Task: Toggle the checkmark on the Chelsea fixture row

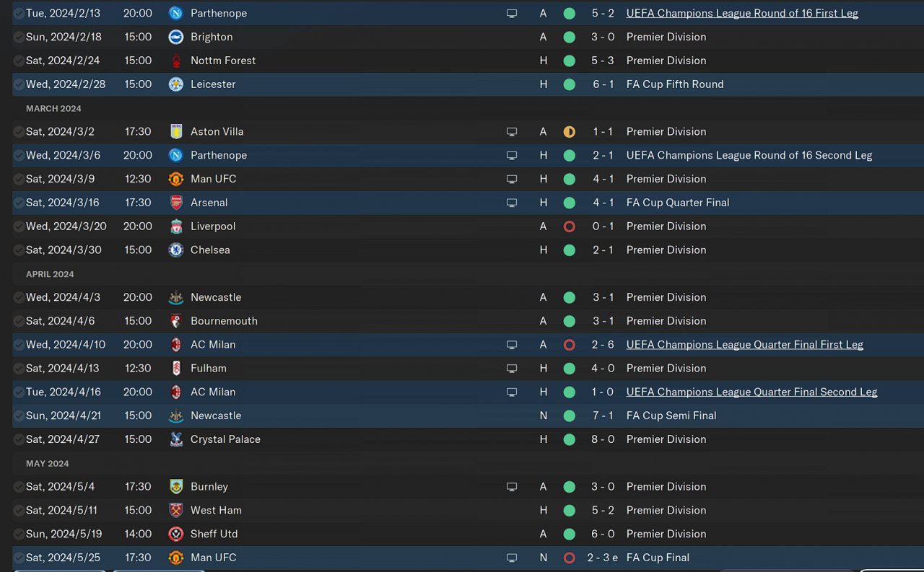Action: coord(19,250)
